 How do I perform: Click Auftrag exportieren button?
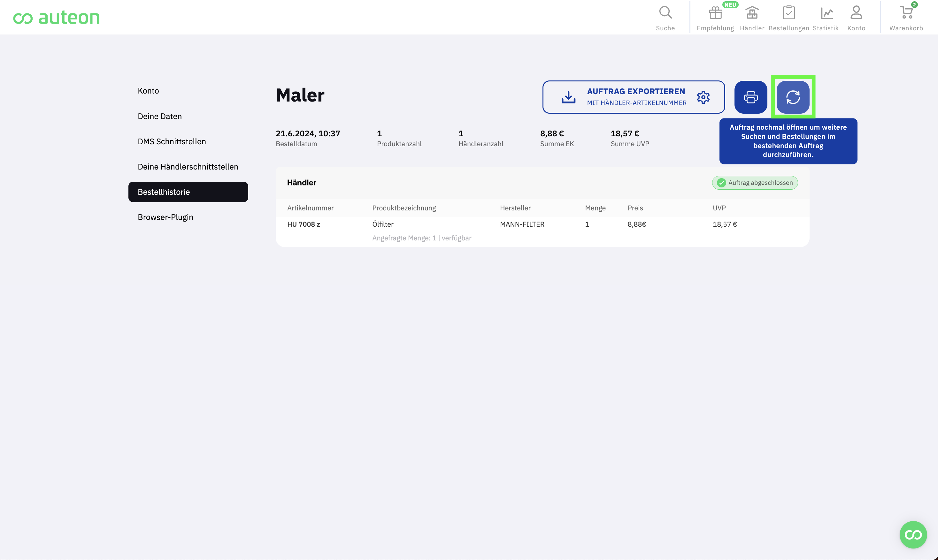633,97
